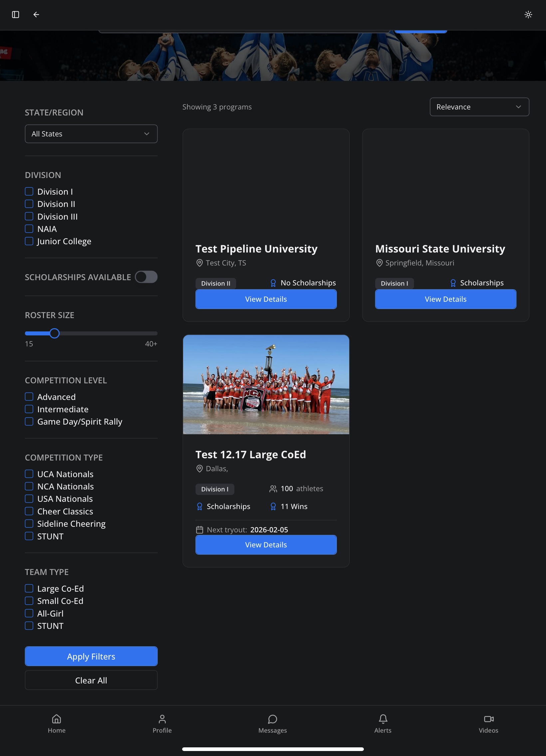Click the calendar icon beside Next tryout
The image size is (546, 756).
click(x=199, y=530)
